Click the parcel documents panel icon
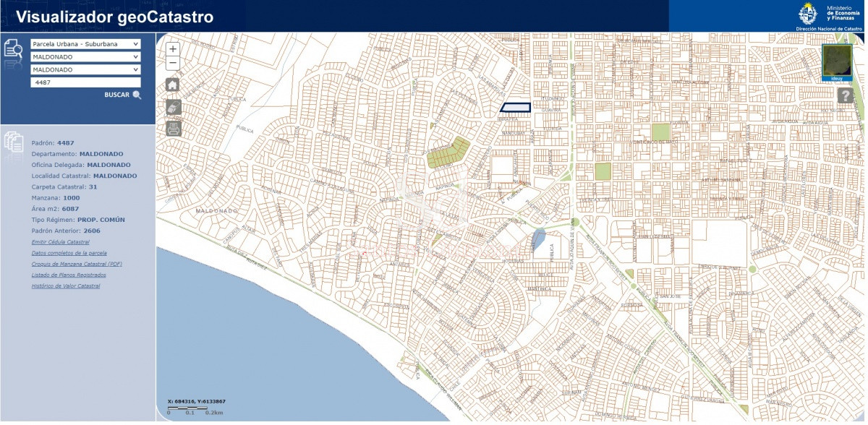Screen dimensions: 868x425 click(x=14, y=141)
